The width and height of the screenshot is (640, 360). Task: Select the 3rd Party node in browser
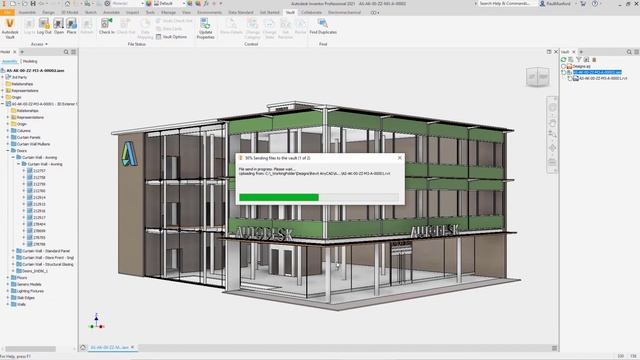click(16, 77)
